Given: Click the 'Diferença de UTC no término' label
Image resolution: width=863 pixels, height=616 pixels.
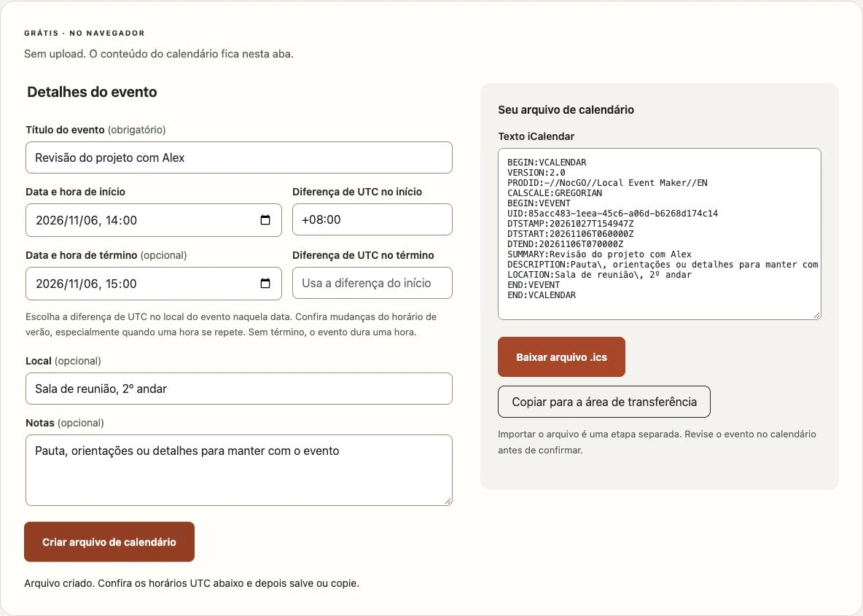Looking at the screenshot, I should point(363,255).
